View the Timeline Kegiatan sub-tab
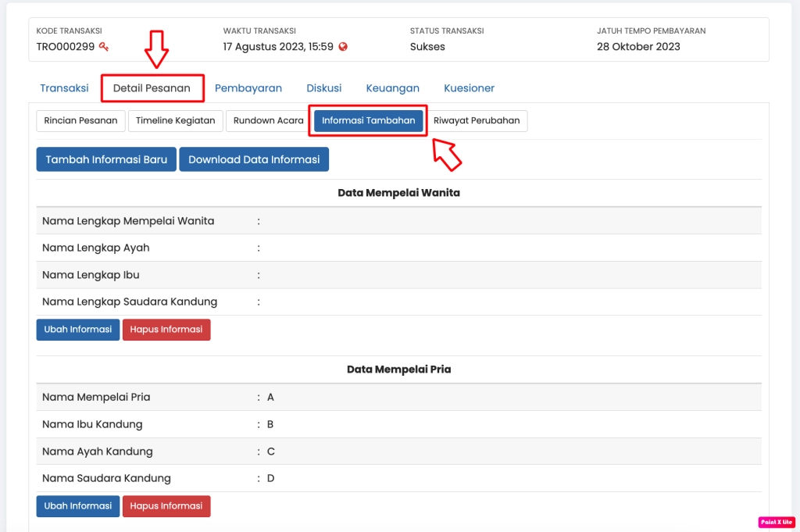The height and width of the screenshot is (532, 800). (175, 121)
